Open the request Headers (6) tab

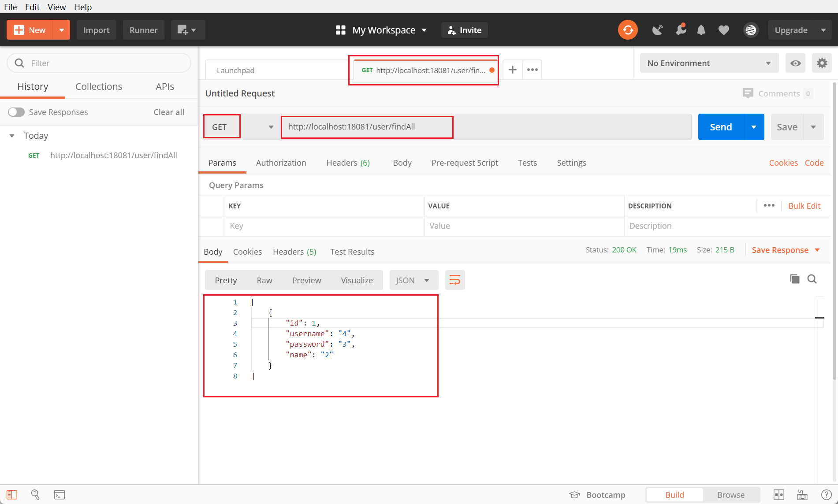coord(348,163)
